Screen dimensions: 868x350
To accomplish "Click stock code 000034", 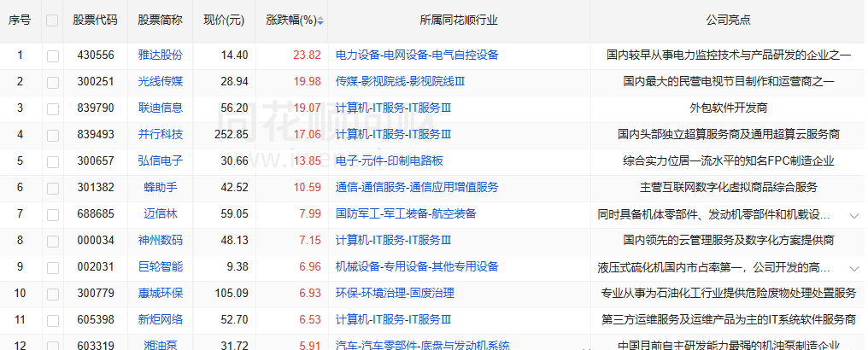I will pos(95,240).
